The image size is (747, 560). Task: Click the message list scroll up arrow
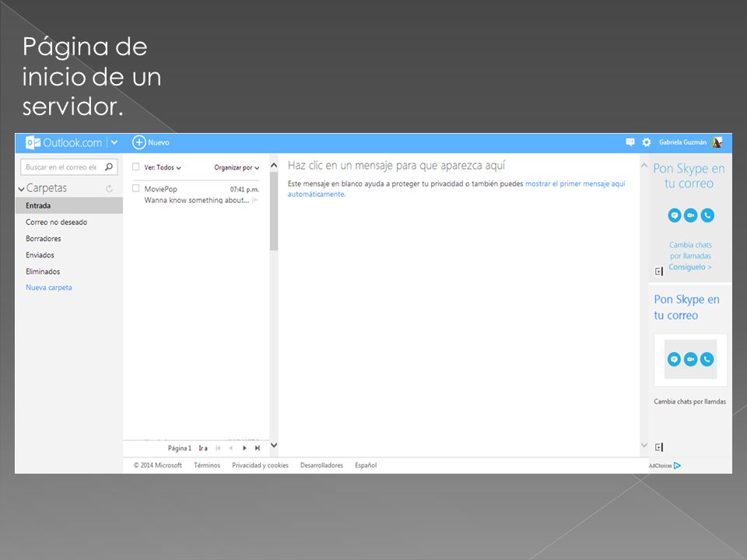click(274, 166)
